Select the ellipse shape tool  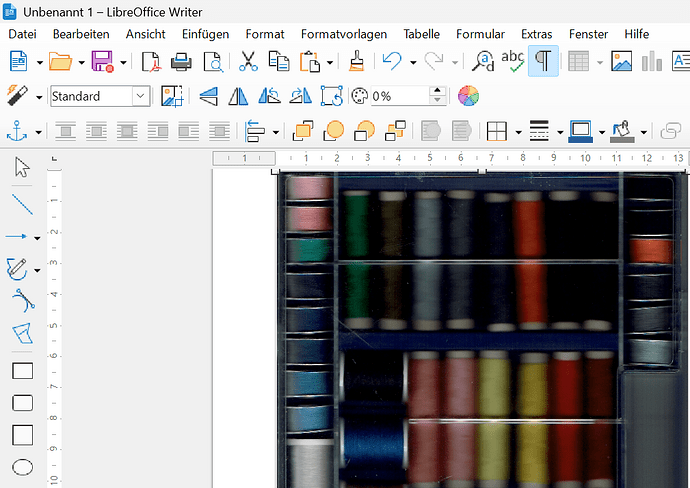[x=22, y=467]
